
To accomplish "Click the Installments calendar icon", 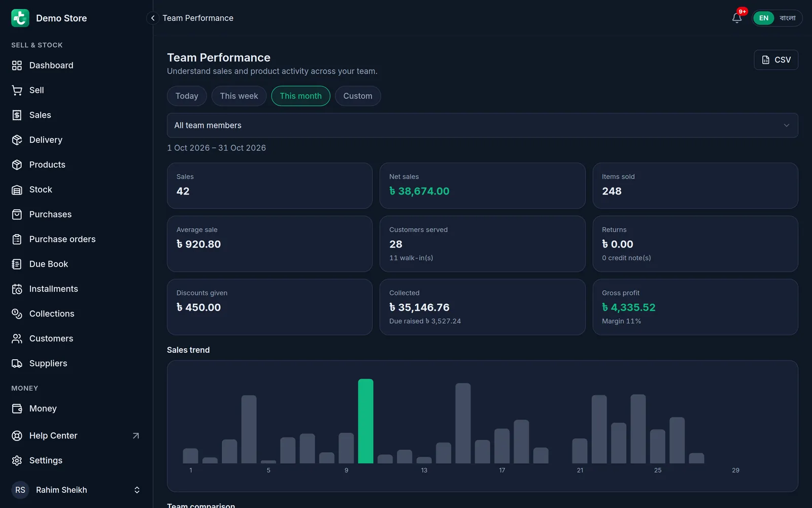I will point(17,289).
